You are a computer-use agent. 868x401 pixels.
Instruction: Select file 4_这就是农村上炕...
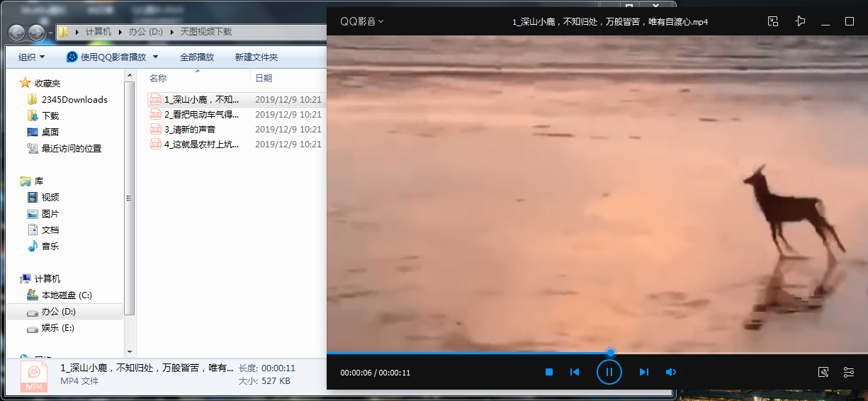[202, 145]
